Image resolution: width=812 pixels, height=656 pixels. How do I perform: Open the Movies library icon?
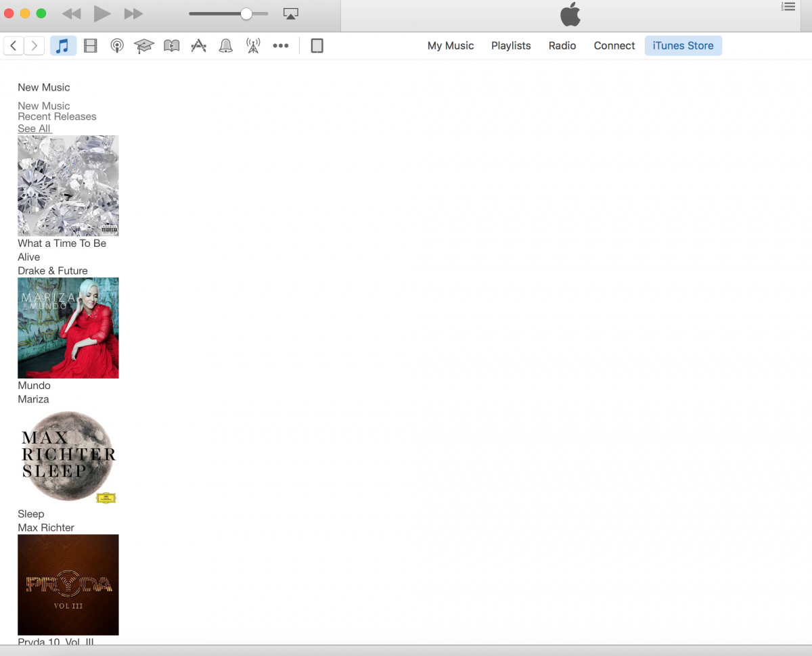(x=91, y=46)
